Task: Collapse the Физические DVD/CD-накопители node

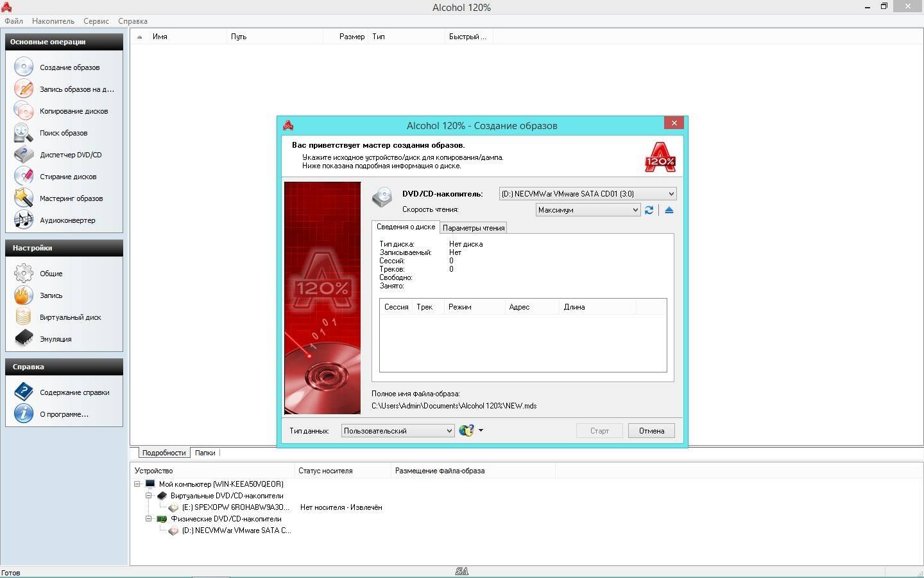Action: pos(149,519)
